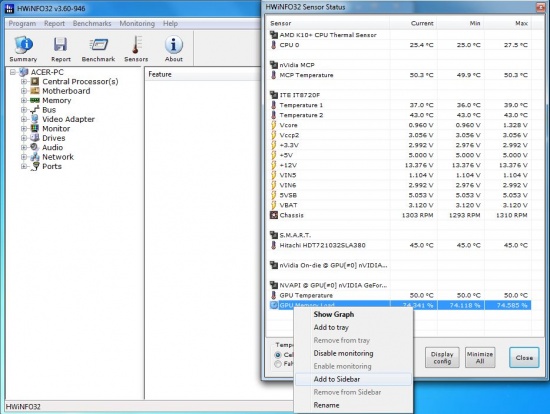Choose Disable monitoring context entry
The width and height of the screenshot is (550, 414).
[343, 353]
